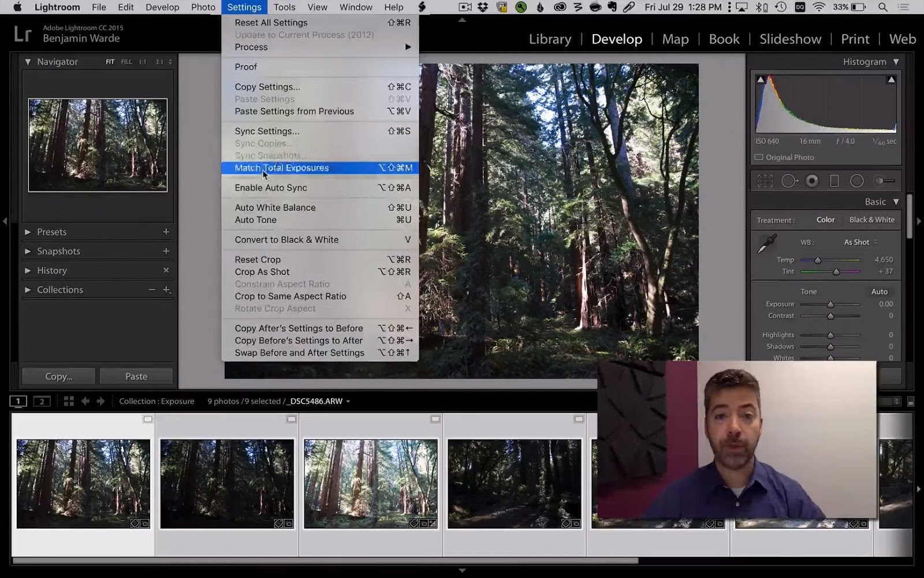
Task: Collapse the Basic panel
Action: pos(896,202)
